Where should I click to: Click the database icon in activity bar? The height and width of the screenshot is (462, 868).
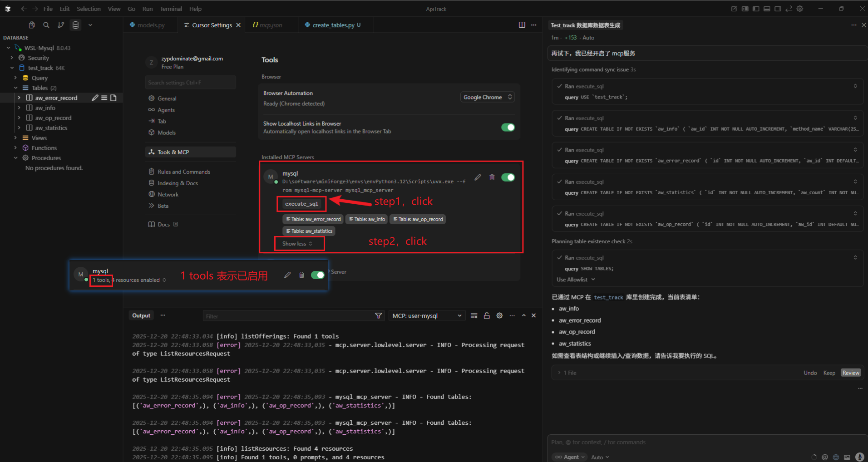[x=76, y=25]
